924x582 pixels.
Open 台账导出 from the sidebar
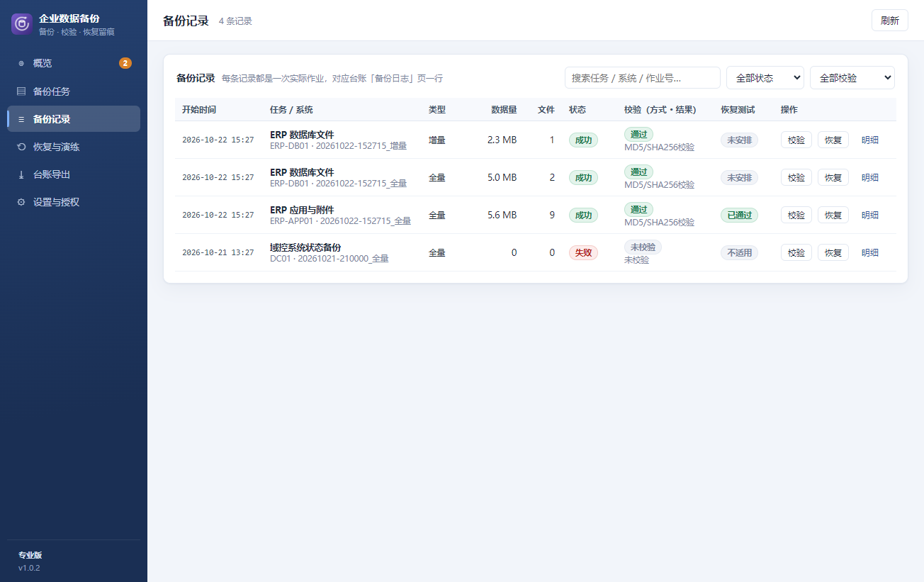click(74, 174)
